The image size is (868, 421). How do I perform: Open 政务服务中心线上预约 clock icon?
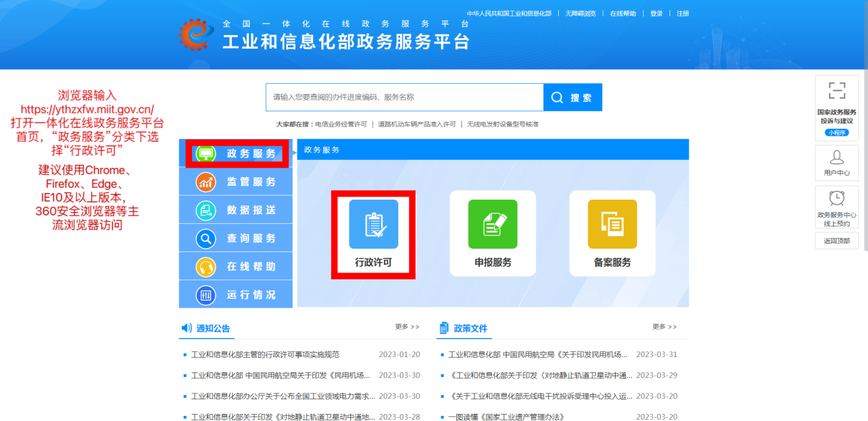837,198
